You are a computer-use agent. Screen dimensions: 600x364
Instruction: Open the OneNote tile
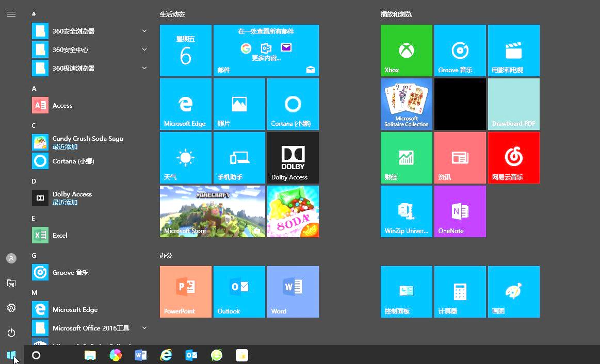[460, 211]
